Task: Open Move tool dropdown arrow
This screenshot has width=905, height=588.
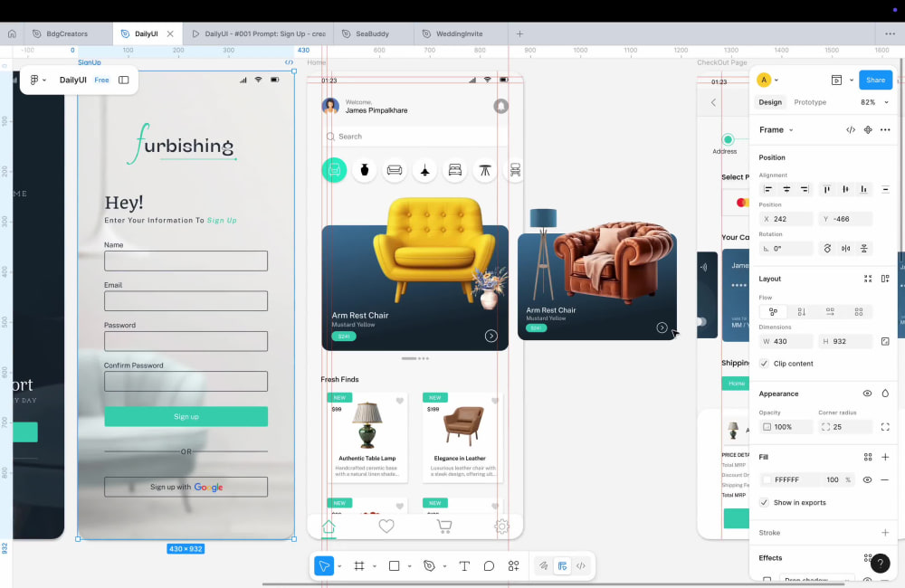Action: pos(339,566)
